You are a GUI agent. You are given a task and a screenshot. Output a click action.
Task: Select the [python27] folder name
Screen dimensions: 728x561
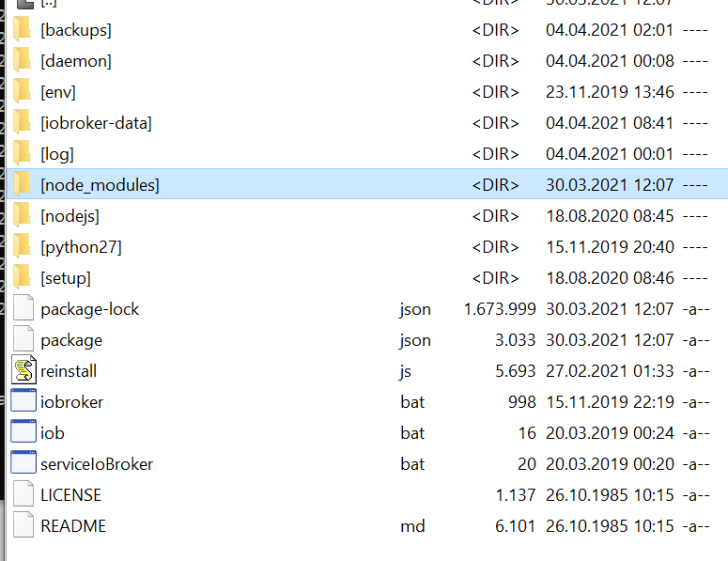pyautogui.click(x=81, y=247)
